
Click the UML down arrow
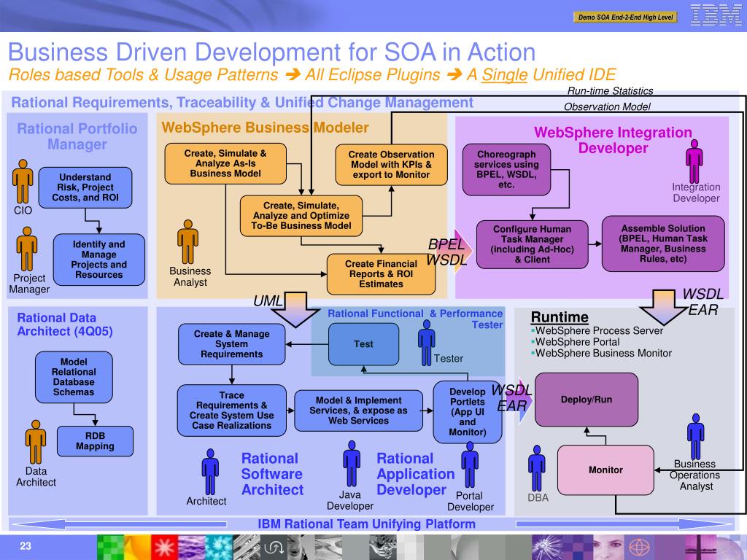pos(295,309)
